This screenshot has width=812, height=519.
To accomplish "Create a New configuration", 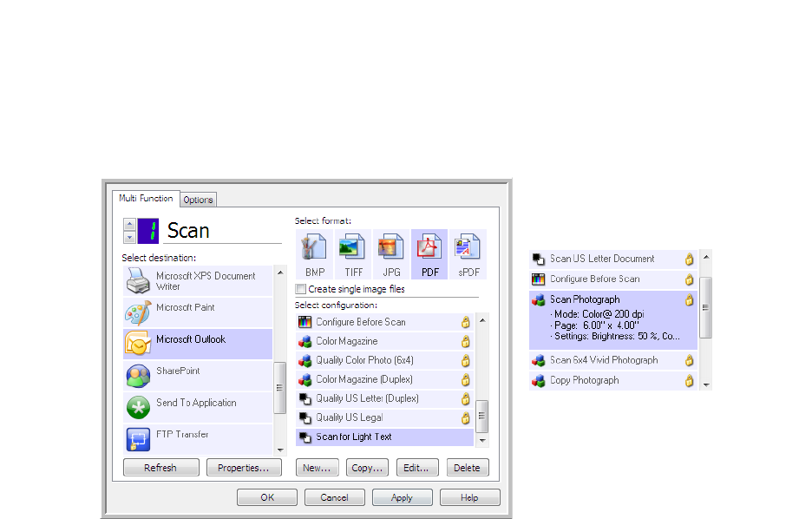I will (317, 468).
